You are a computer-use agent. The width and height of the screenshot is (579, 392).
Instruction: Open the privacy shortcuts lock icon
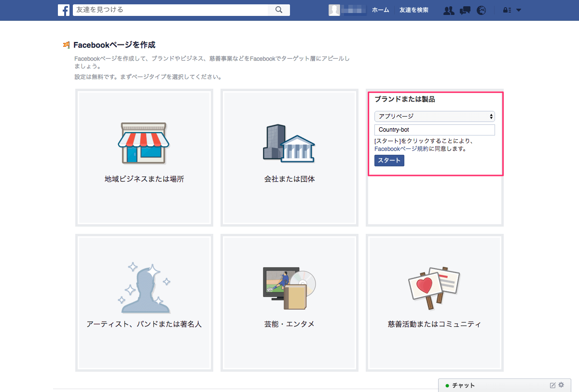[507, 10]
